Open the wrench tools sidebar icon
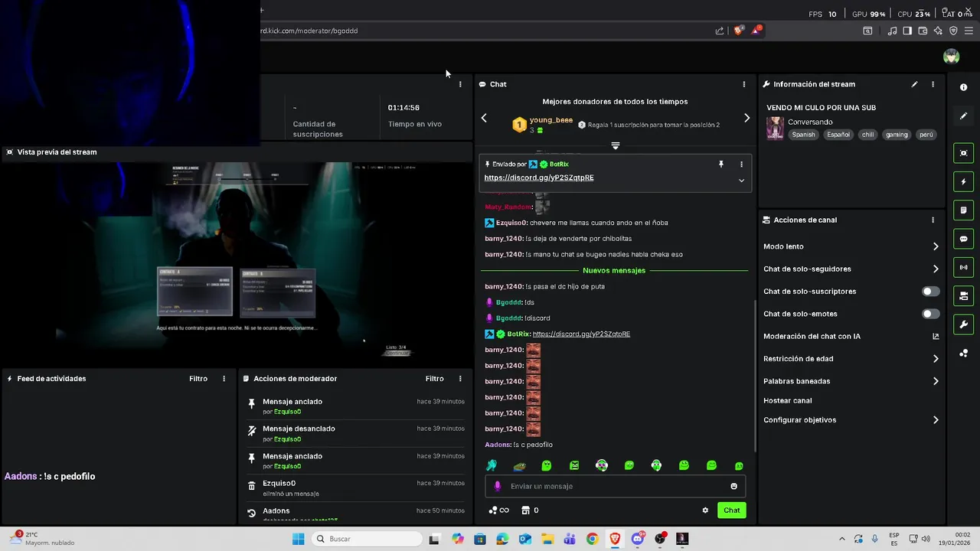980x551 pixels. tap(963, 324)
